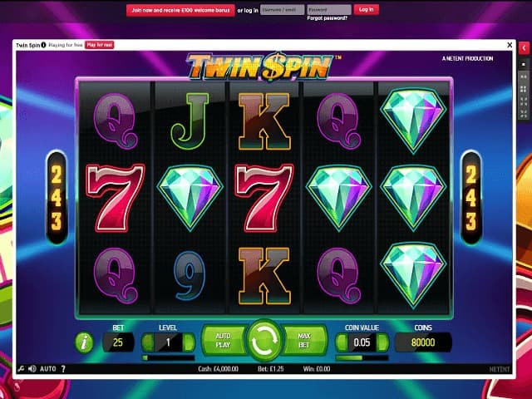Select the four-game grid layout icon

point(523,89)
